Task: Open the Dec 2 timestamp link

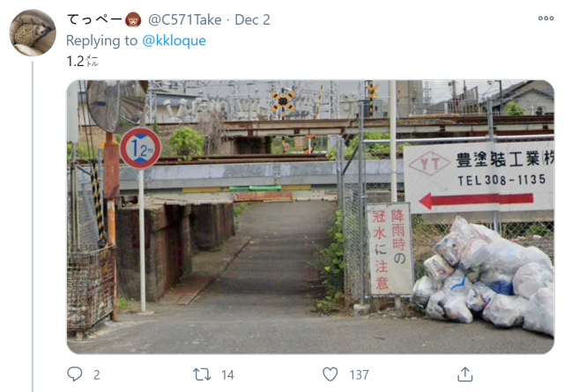Action: [x=252, y=19]
